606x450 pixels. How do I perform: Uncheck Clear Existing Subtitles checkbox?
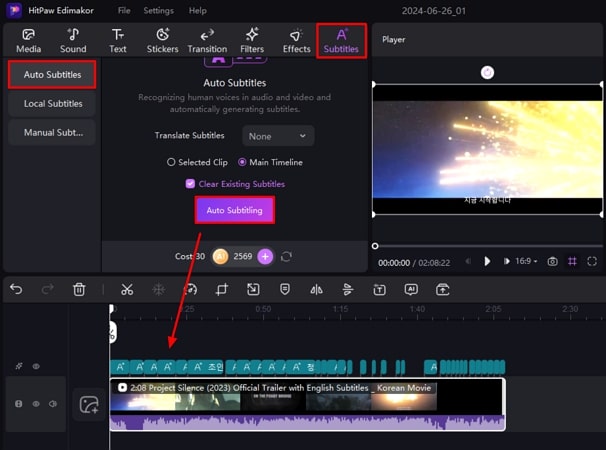(190, 184)
